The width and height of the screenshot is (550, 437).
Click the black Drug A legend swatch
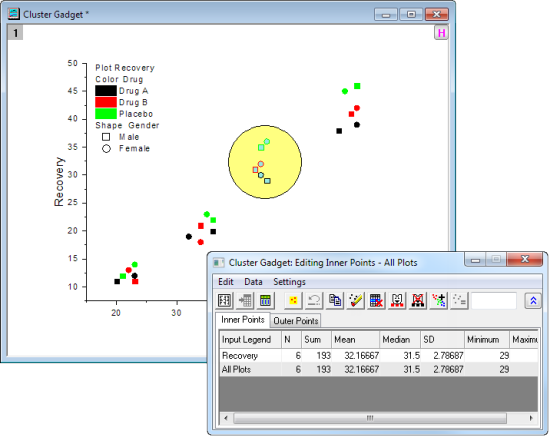[x=106, y=91]
